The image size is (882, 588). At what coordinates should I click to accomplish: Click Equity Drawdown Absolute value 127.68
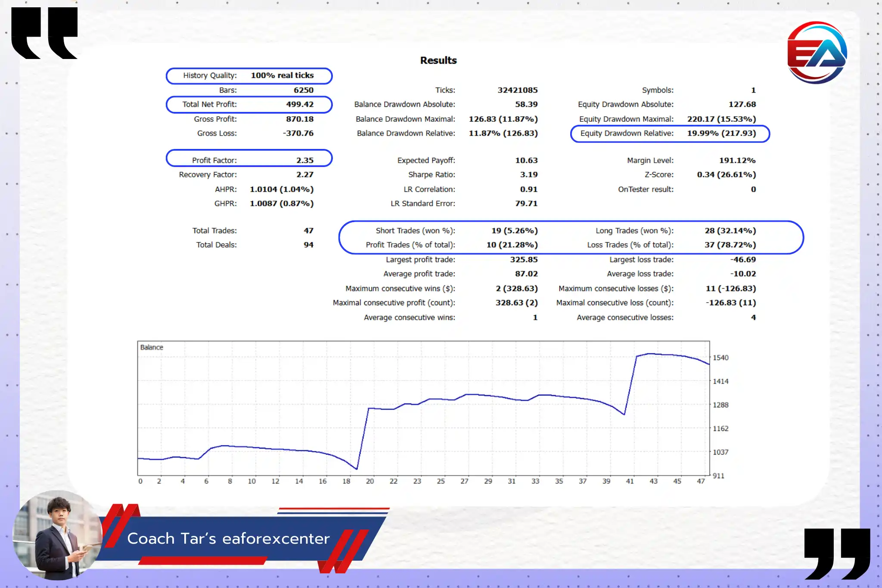pos(742,104)
